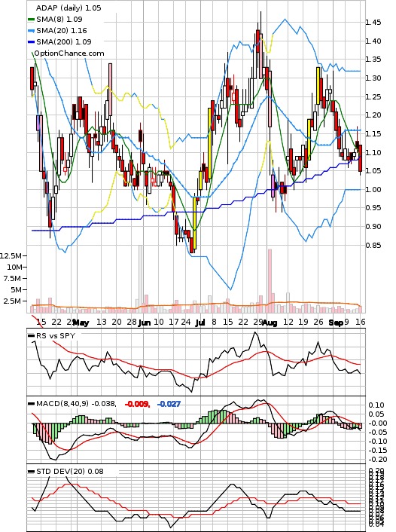396x532 pixels.
Task: Click the 'Jul' date axis label
Action: (x=200, y=323)
